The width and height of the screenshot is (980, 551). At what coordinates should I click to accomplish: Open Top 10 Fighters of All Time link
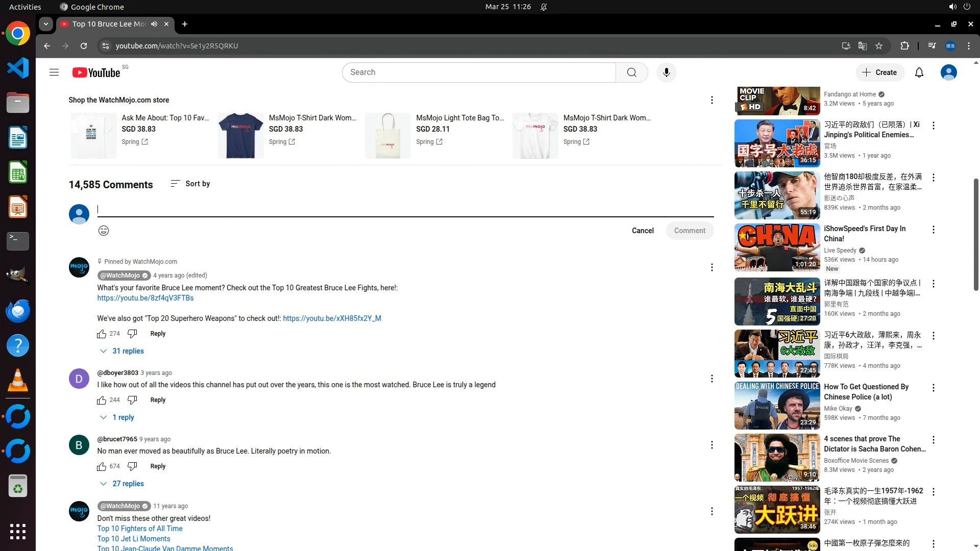click(140, 529)
